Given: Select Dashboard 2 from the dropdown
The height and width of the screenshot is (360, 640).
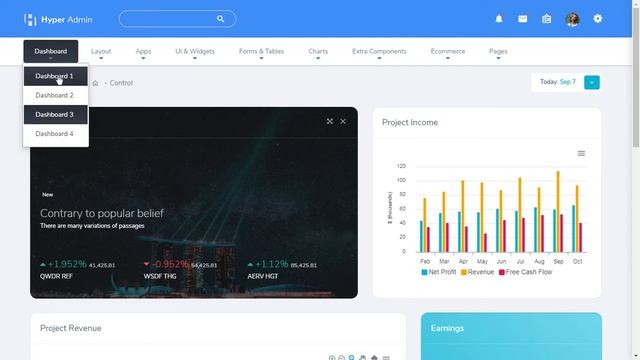Looking at the screenshot, I should point(56,95).
